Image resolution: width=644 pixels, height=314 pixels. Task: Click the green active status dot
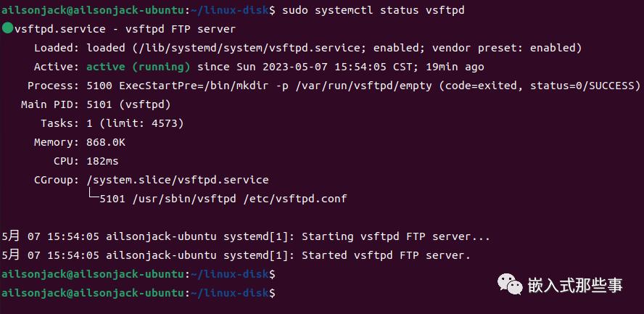click(x=7, y=29)
